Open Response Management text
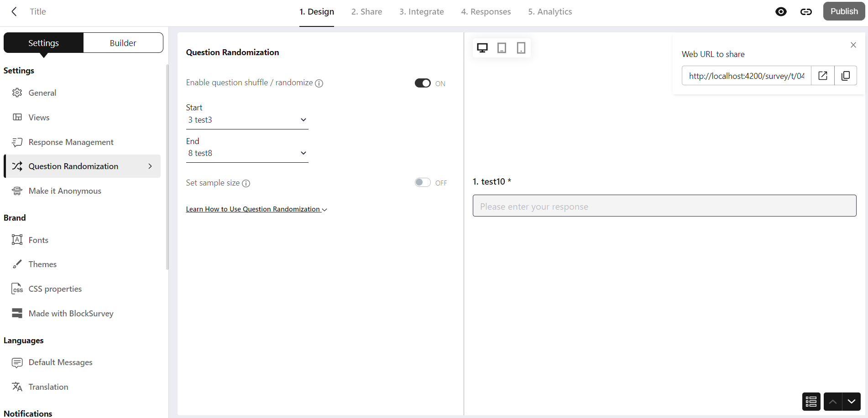The width and height of the screenshot is (868, 418). point(71,142)
